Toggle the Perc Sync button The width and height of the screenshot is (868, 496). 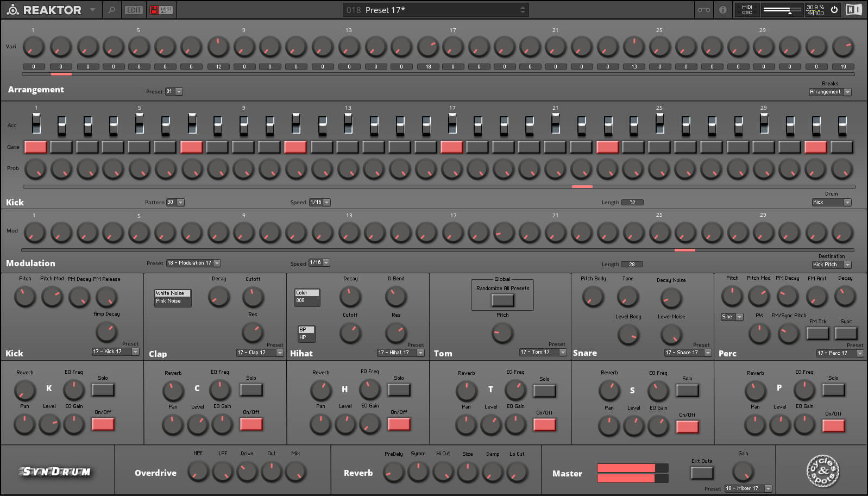[846, 333]
